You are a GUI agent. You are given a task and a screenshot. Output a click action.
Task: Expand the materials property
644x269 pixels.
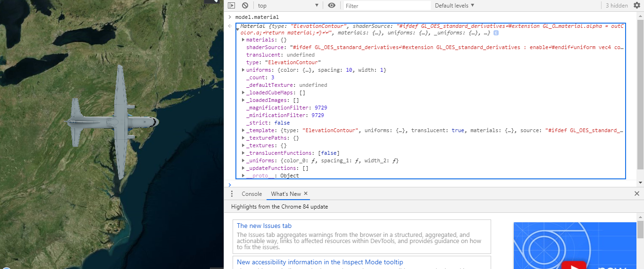coord(243,40)
